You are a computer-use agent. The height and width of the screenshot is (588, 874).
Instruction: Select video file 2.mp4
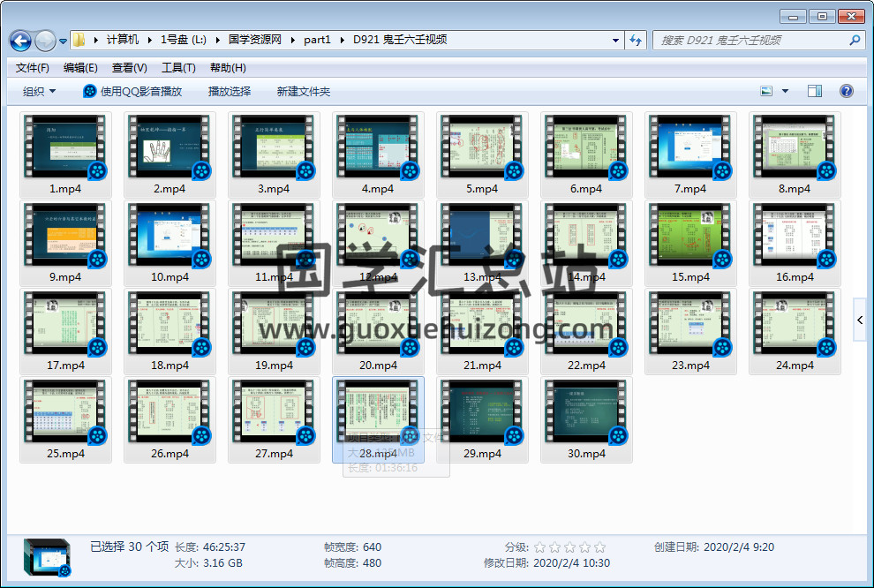coord(170,155)
